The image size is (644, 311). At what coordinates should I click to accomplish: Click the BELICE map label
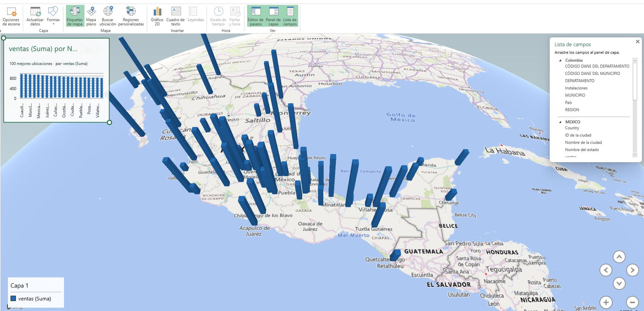[448, 226]
